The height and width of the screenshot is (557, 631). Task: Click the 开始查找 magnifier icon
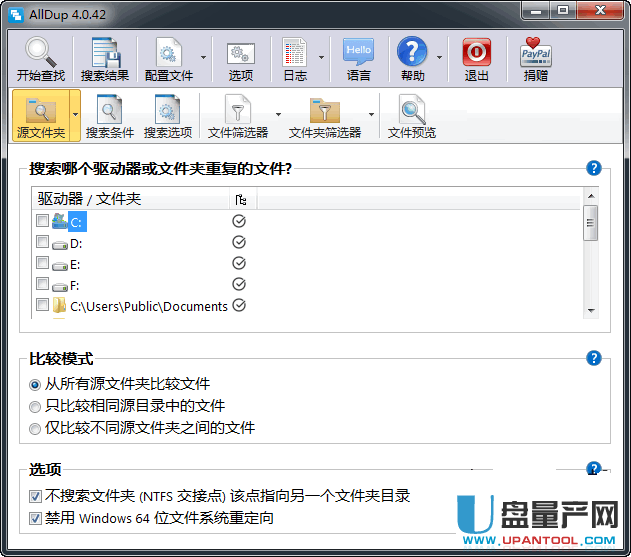point(42,53)
